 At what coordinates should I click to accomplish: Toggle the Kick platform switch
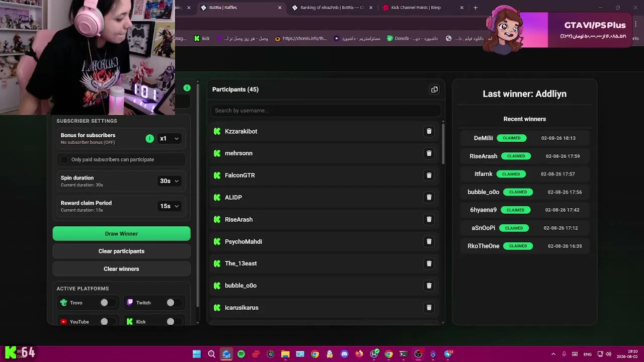[174, 322]
